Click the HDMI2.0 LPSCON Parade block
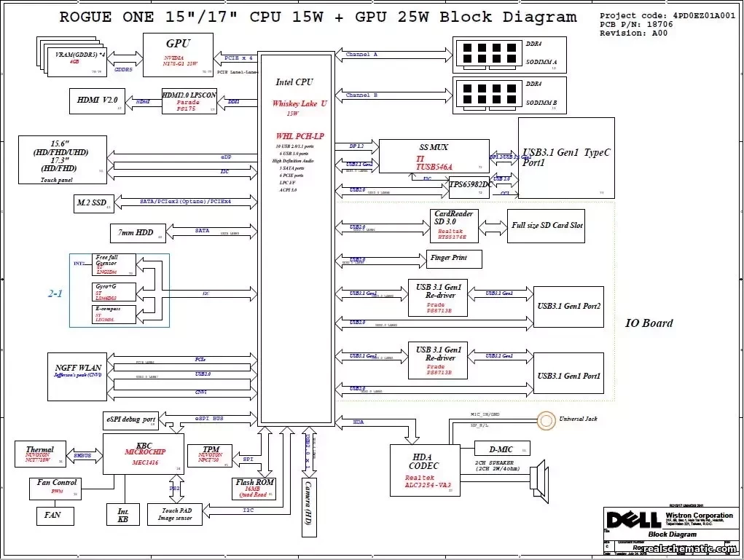Screen dimensions: 744x560 point(189,101)
